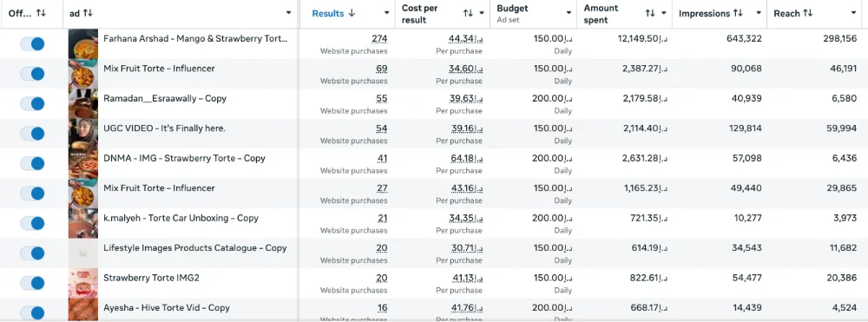This screenshot has width=868, height=322.
Task: Sort the Impressions column via its arrows
Action: [737, 13]
